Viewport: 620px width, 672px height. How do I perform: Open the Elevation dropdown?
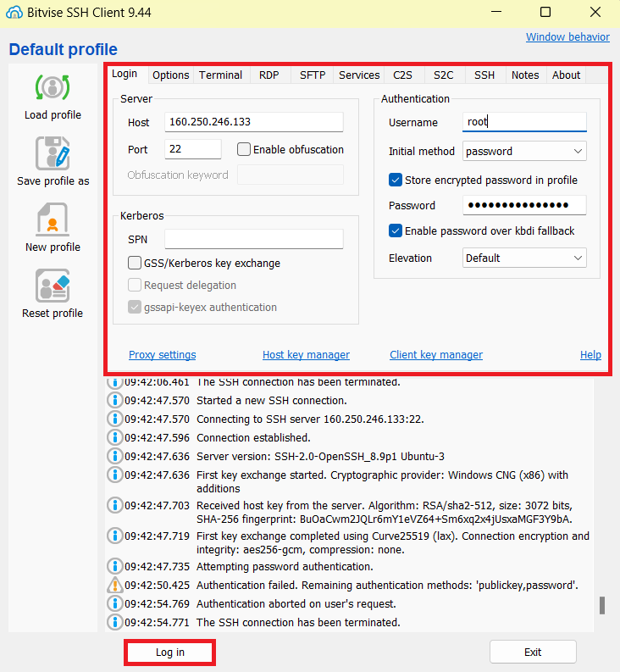tap(524, 258)
